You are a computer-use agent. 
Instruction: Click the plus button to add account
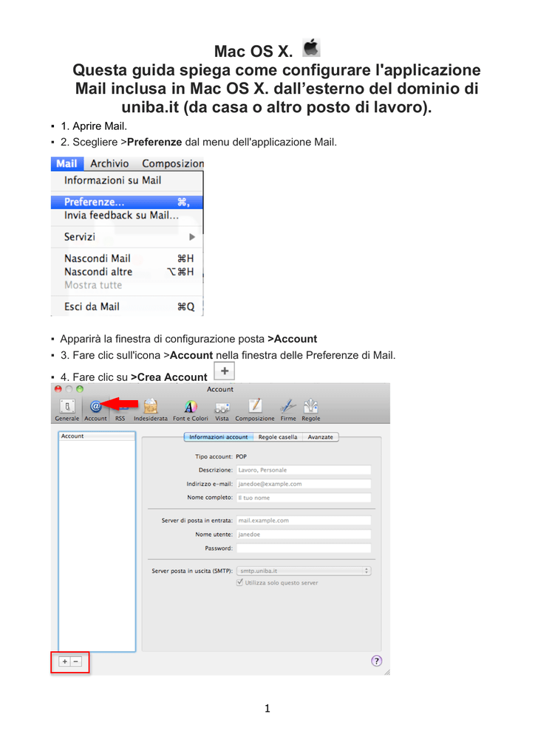(x=64, y=661)
